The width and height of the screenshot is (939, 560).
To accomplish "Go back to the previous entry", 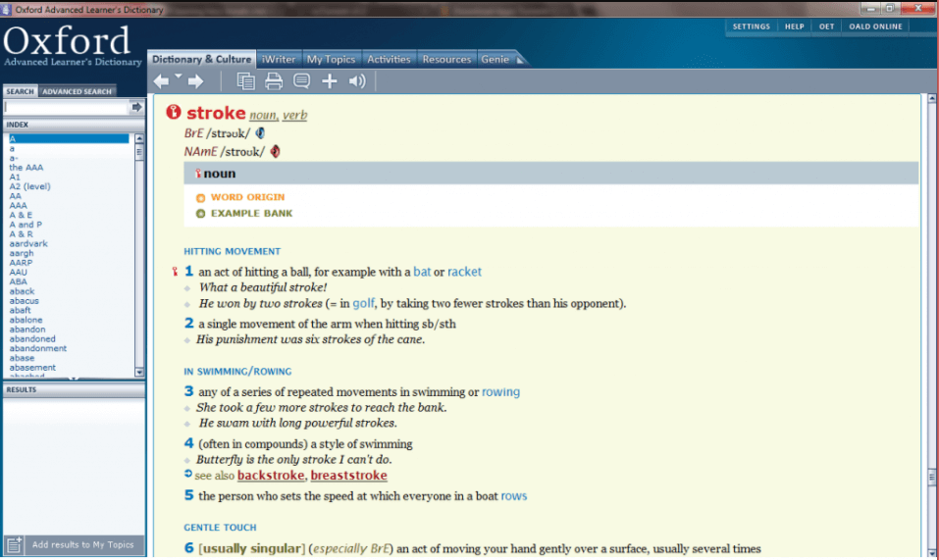I will coord(161,81).
